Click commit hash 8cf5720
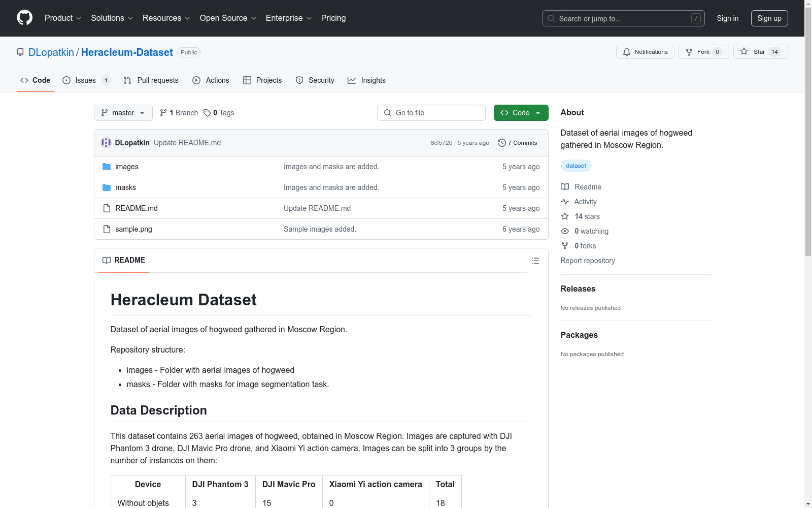Screen dimensions: 812x508 pyautogui.click(x=442, y=143)
